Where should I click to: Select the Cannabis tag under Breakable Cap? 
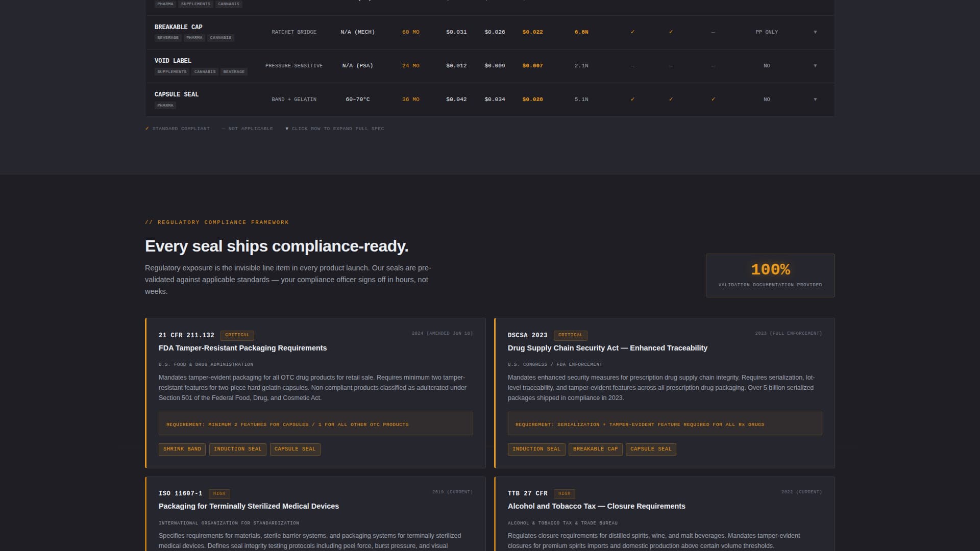[x=220, y=38]
